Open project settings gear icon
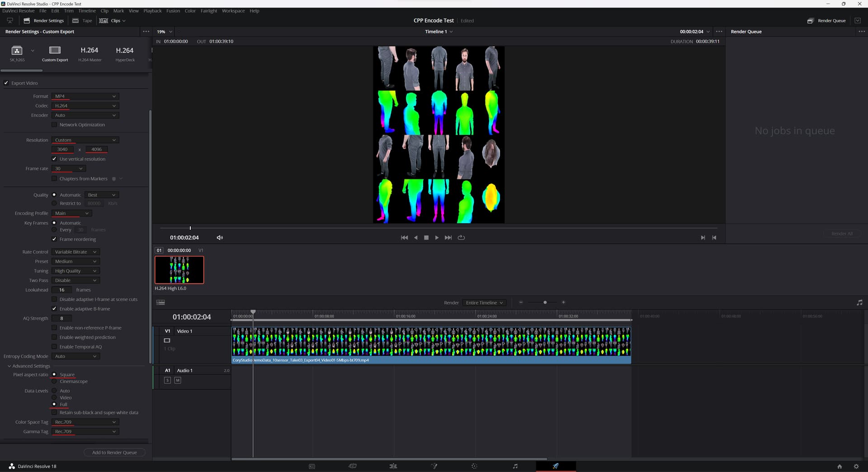Image resolution: width=868 pixels, height=472 pixels. [x=856, y=466]
